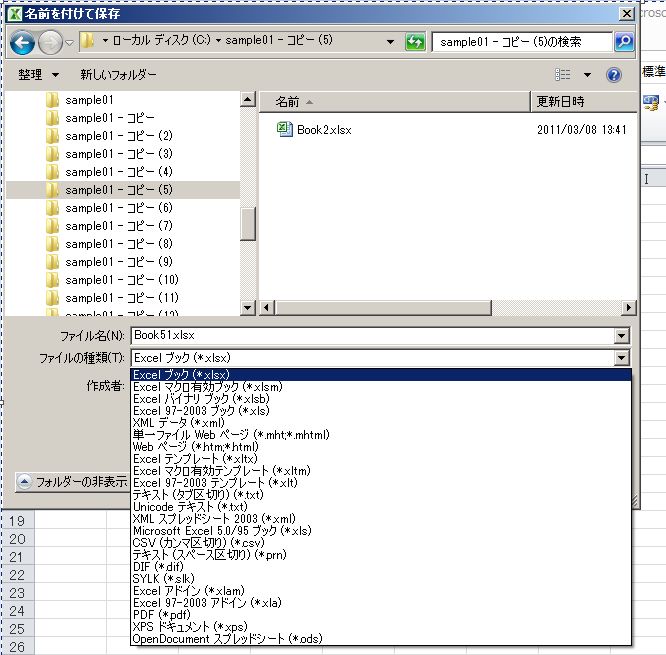
Task: Select folder sample01 - コピー in tree
Action: click(110, 118)
